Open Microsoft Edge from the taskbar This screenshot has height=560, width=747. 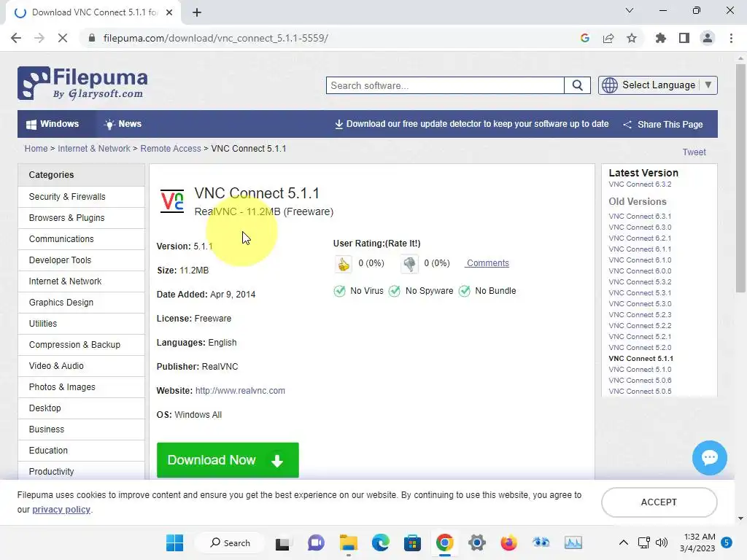point(380,542)
